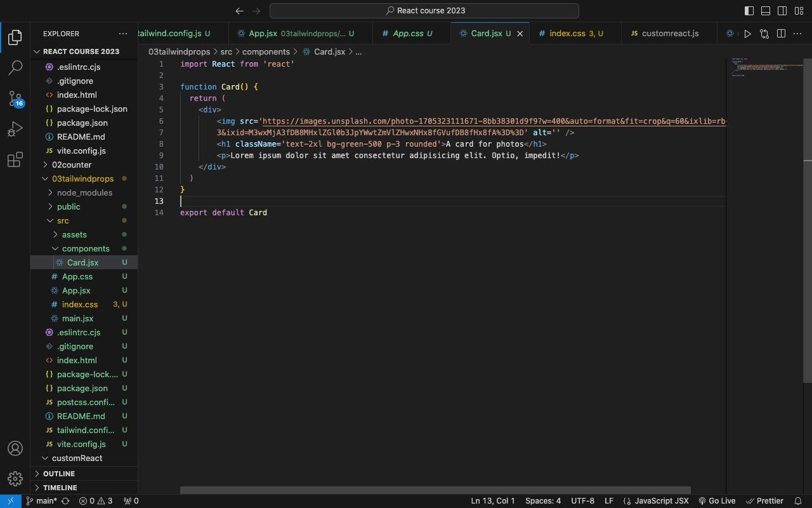Click Go Live in status bar
Screen dimensions: 812x508
pyautogui.click(x=717, y=501)
